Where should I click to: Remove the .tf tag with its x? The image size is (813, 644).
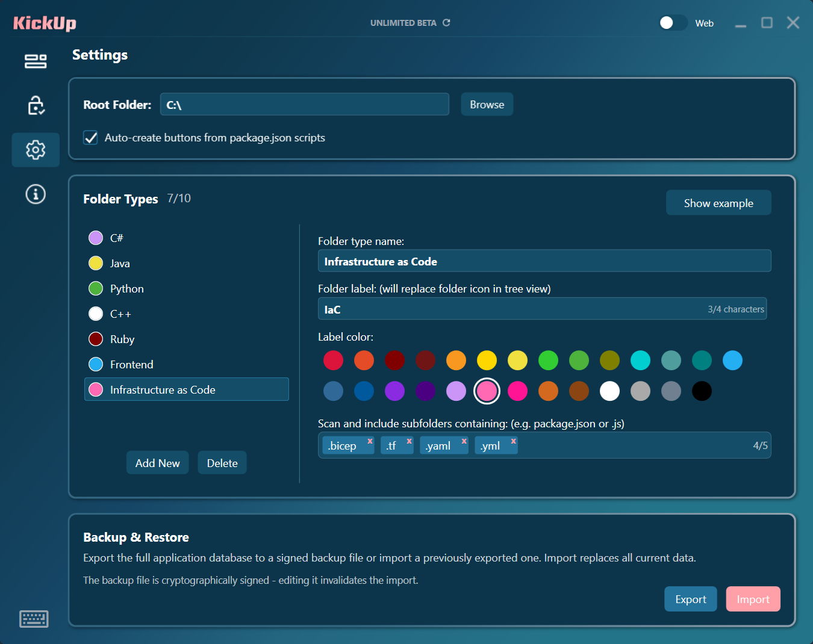[409, 441]
